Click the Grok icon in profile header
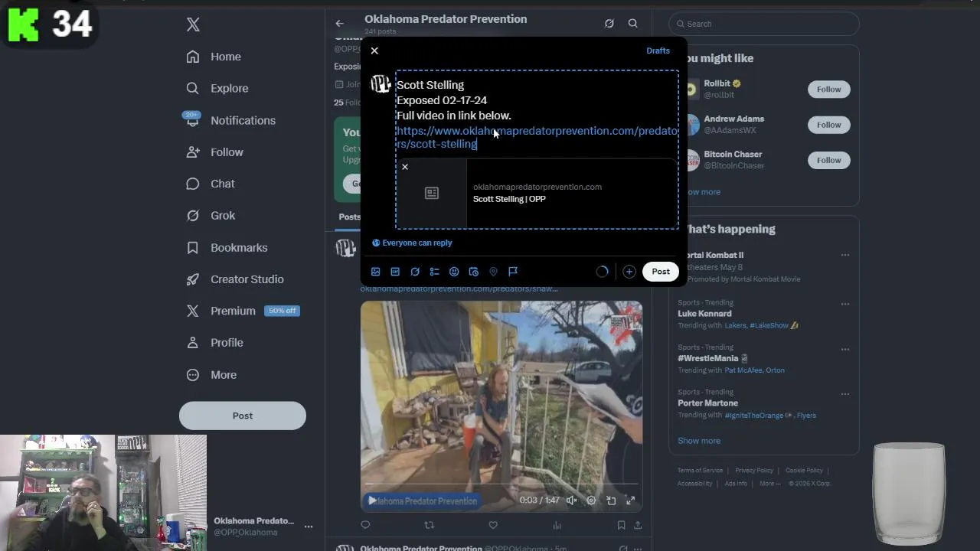The height and width of the screenshot is (551, 980). click(609, 24)
